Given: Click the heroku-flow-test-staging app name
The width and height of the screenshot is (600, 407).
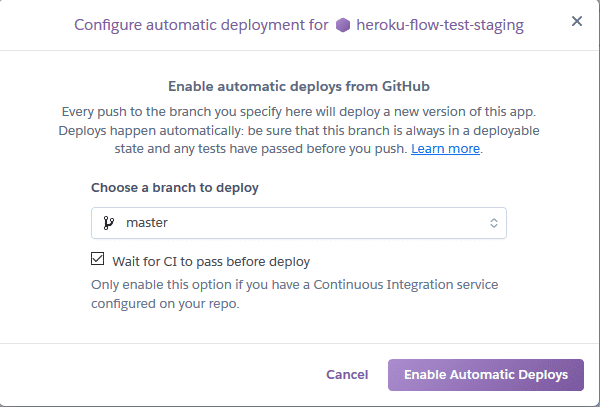Looking at the screenshot, I should [x=440, y=25].
